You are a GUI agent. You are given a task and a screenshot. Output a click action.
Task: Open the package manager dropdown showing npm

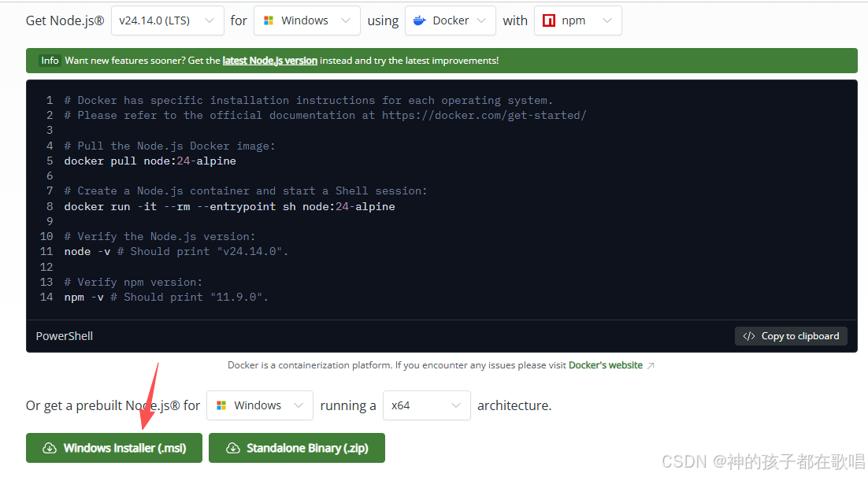click(577, 20)
